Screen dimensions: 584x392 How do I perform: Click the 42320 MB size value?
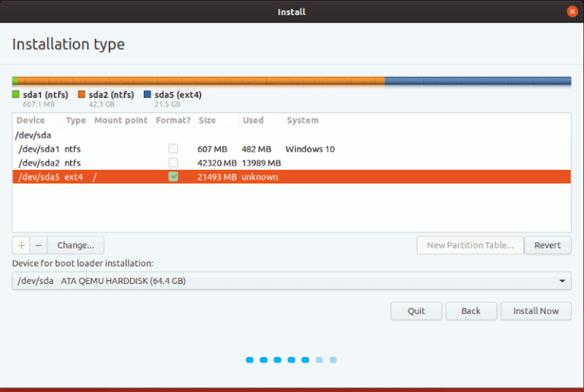coord(217,163)
